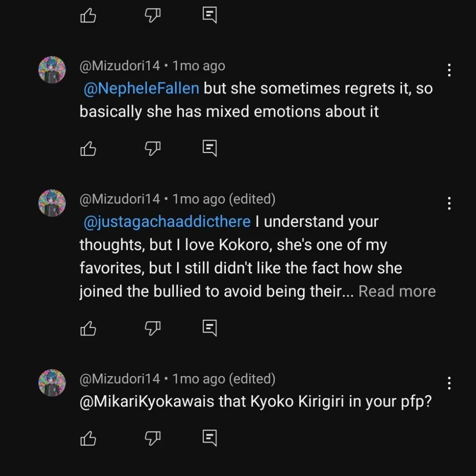Screen dimensions: 476x476
Task: Dislike the comment about mixed emotions
Action: tap(152, 149)
